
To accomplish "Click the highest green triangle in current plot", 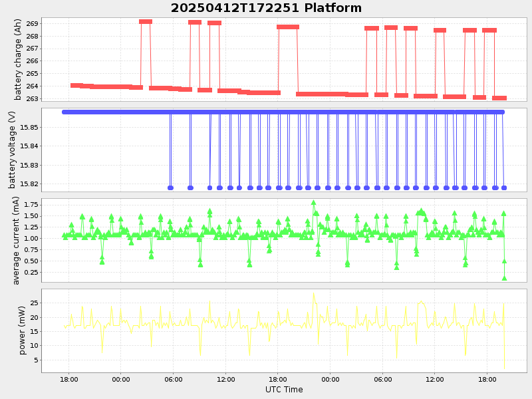I will pyautogui.click(x=313, y=203).
